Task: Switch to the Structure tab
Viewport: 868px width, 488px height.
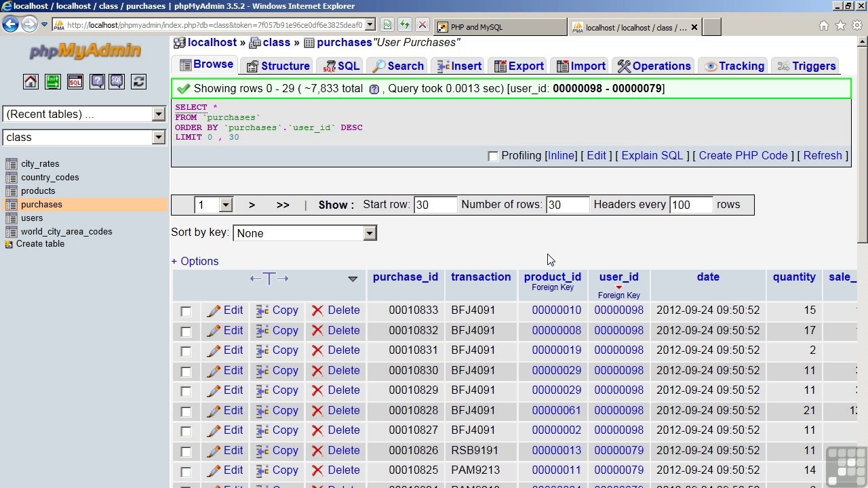Action: click(278, 66)
